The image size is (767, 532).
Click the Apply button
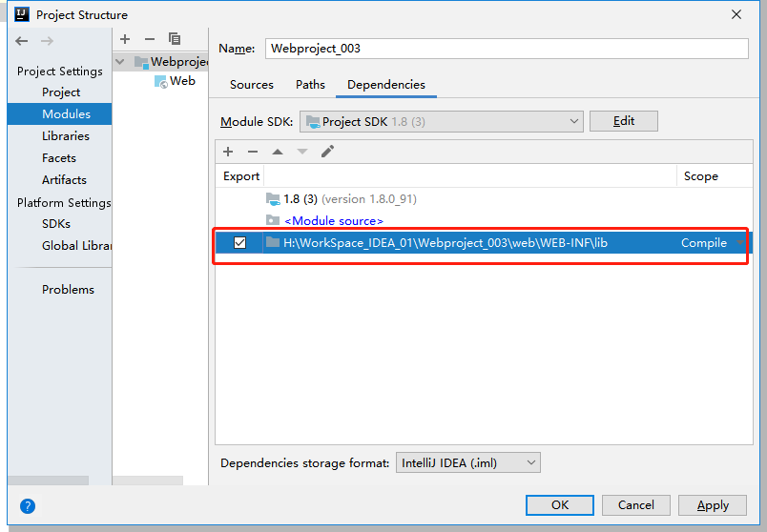tap(713, 505)
